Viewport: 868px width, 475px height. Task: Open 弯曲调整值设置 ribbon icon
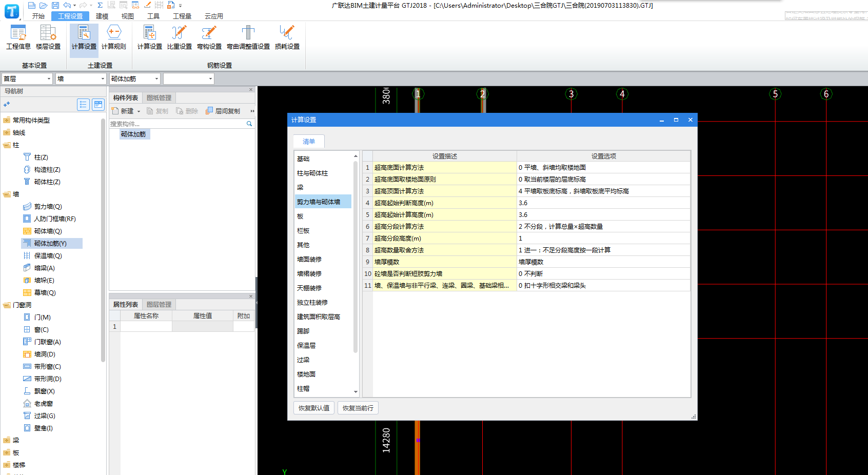tap(248, 37)
